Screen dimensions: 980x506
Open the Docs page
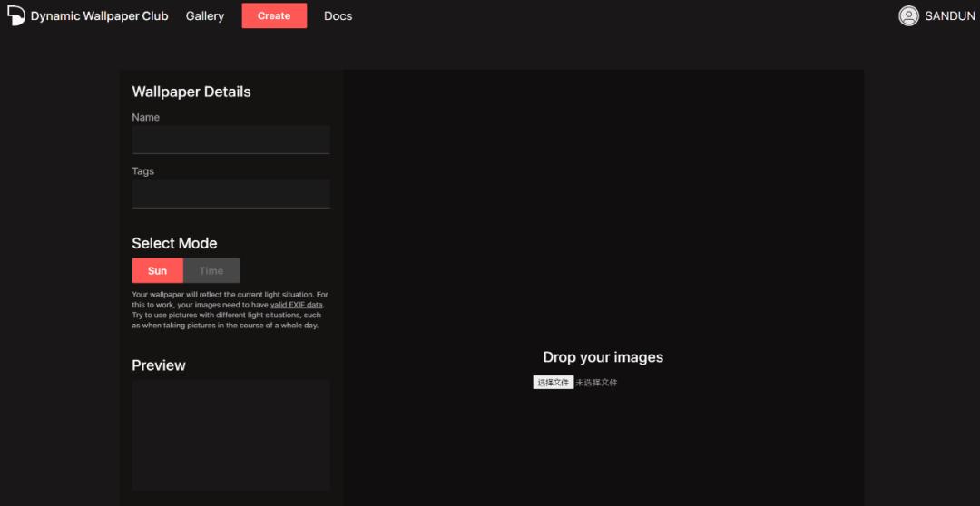338,16
